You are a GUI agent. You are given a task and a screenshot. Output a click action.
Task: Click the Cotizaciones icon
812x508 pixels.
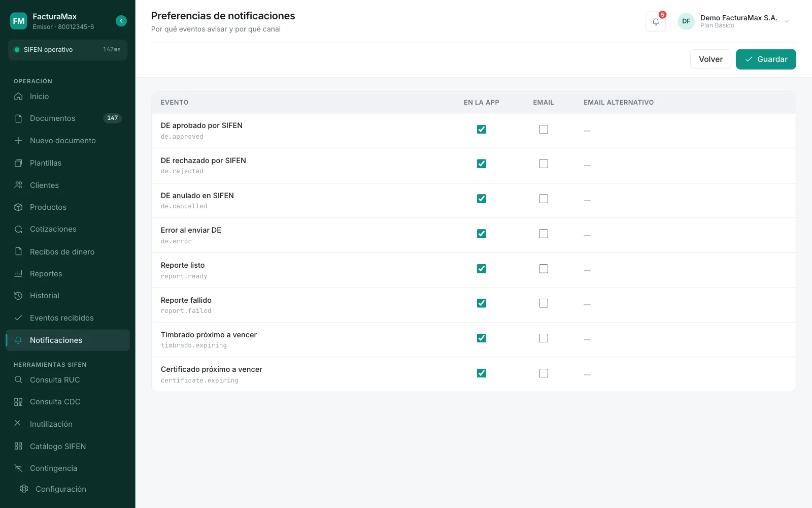click(x=18, y=229)
